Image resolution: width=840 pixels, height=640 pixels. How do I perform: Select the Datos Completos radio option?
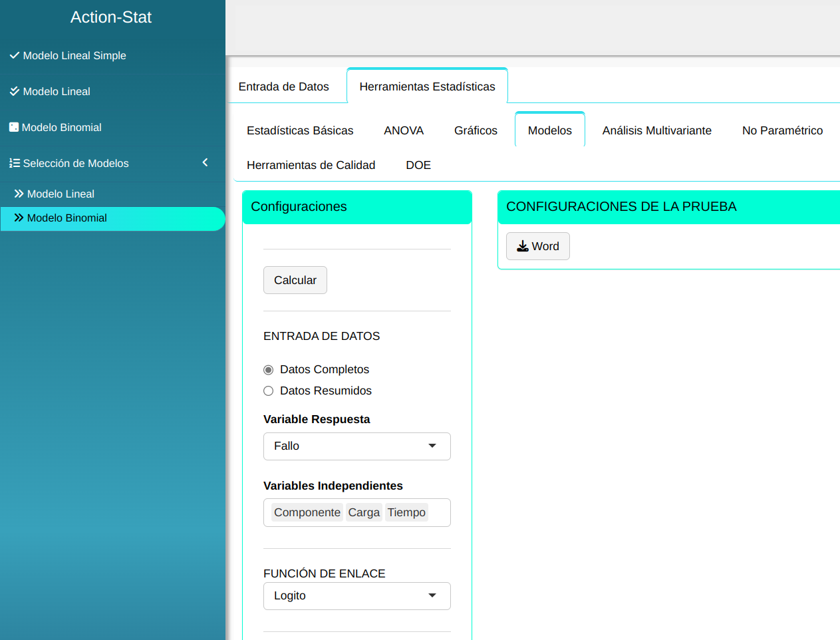click(x=269, y=370)
